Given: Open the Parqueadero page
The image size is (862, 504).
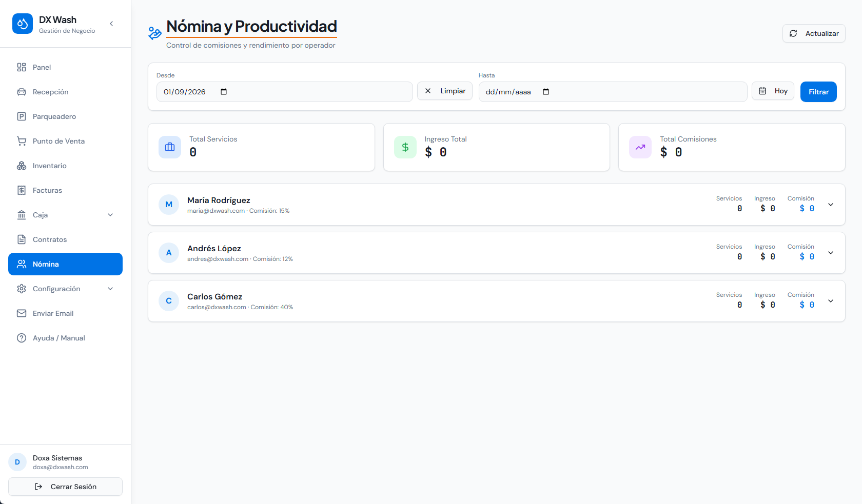Looking at the screenshot, I should pyautogui.click(x=65, y=116).
